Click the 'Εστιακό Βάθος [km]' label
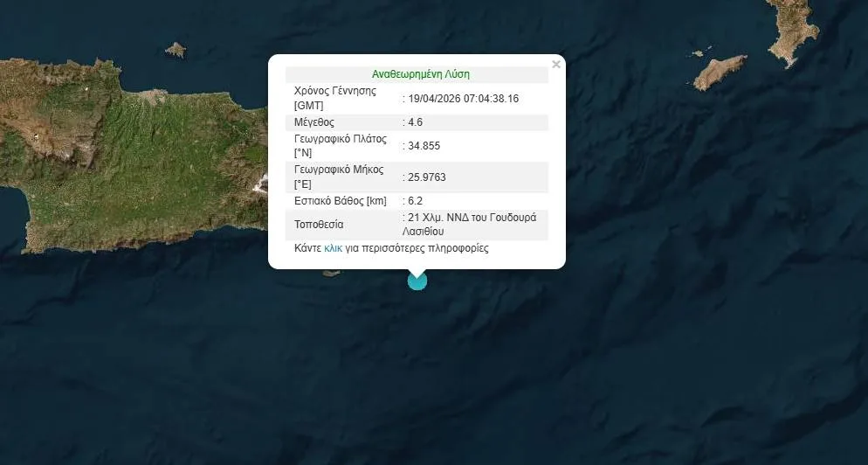 [340, 201]
